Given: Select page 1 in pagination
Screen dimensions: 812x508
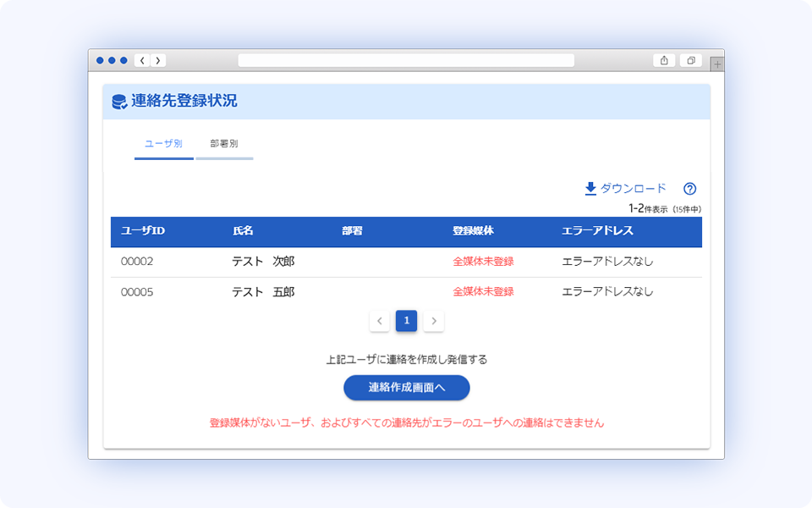Looking at the screenshot, I should [407, 321].
